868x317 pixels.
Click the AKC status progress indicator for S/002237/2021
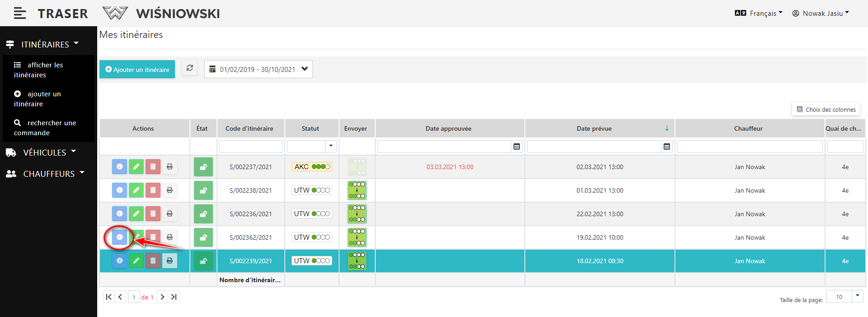pyautogui.click(x=312, y=167)
